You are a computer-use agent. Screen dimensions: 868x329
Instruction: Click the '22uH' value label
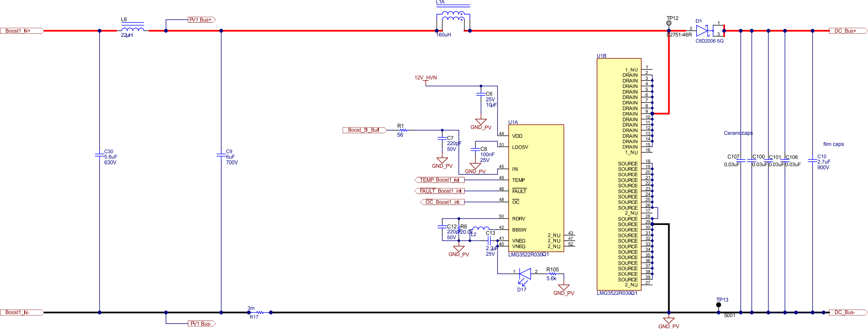pyautogui.click(x=127, y=35)
